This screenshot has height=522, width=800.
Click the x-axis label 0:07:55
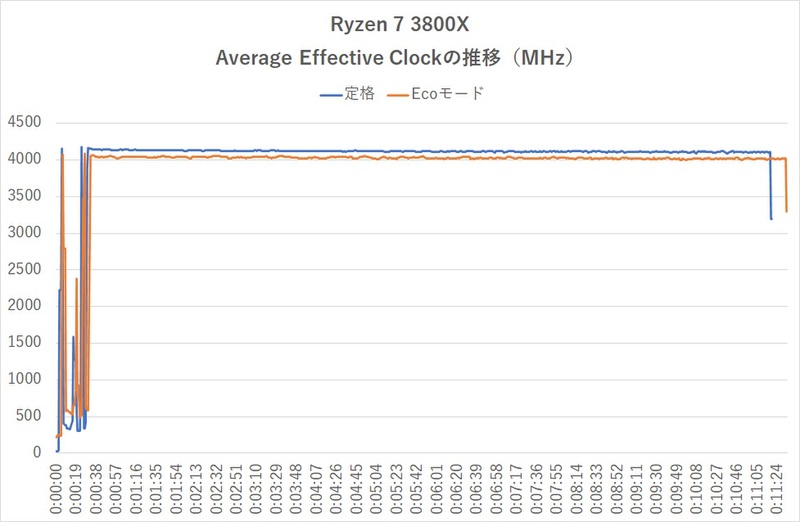[x=557, y=489]
